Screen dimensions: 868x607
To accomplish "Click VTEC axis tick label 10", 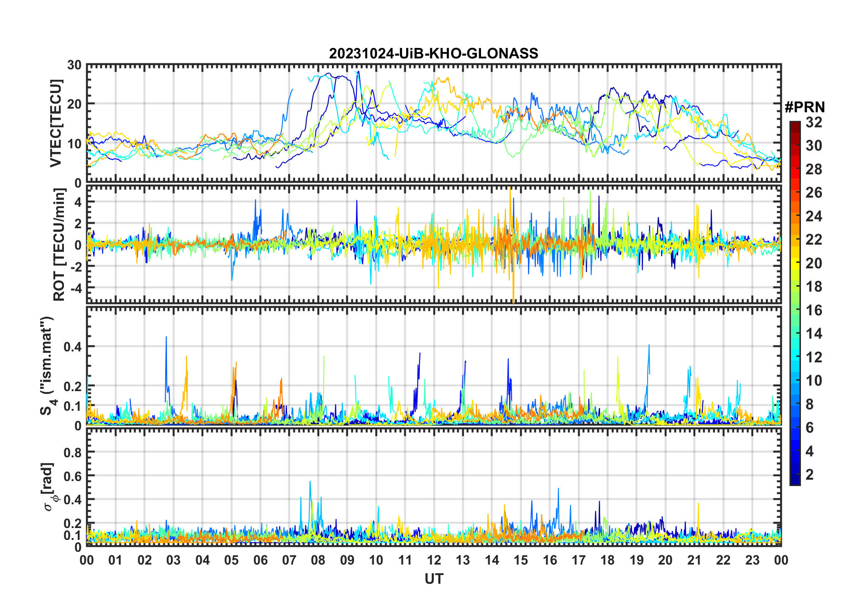I will pyautogui.click(x=74, y=144).
